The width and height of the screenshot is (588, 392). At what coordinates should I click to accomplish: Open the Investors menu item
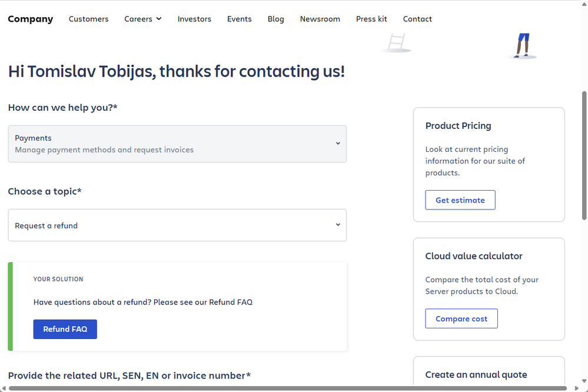coord(194,19)
